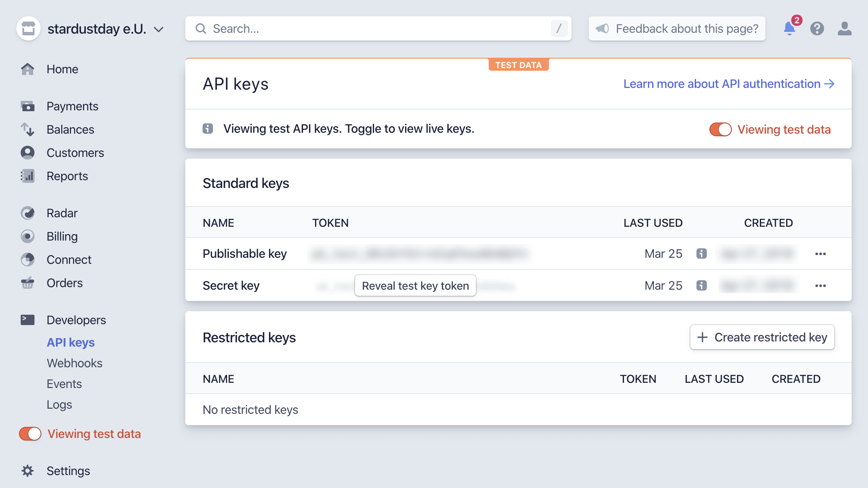Click Mar 25 in Publishable key row
The height and width of the screenshot is (488, 868).
663,253
